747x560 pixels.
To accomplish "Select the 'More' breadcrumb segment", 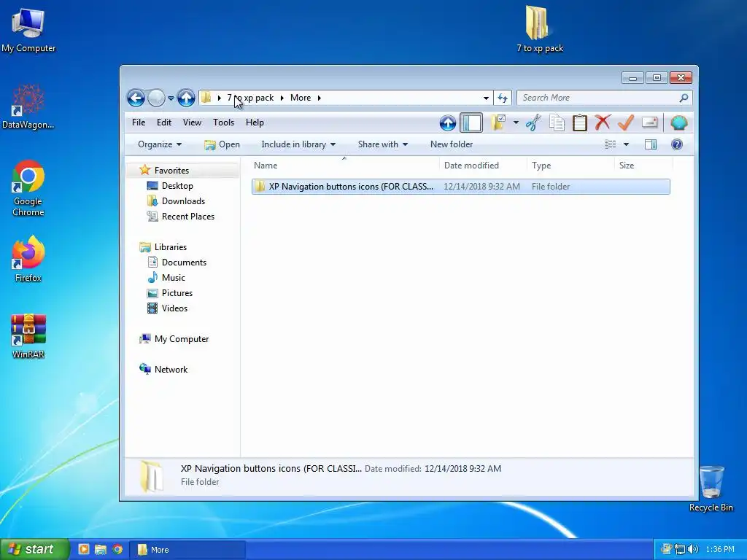I will tap(301, 98).
